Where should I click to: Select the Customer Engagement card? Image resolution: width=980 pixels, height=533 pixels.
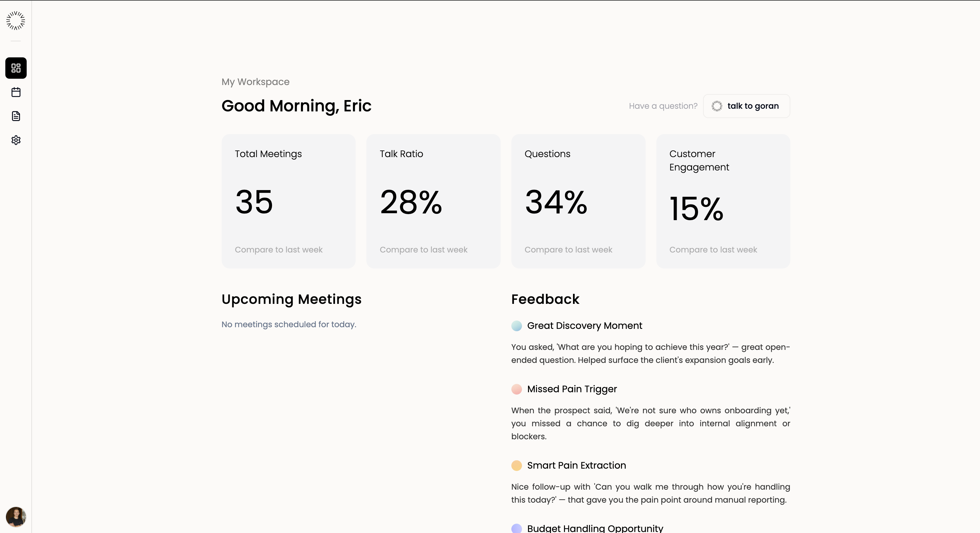click(x=723, y=201)
